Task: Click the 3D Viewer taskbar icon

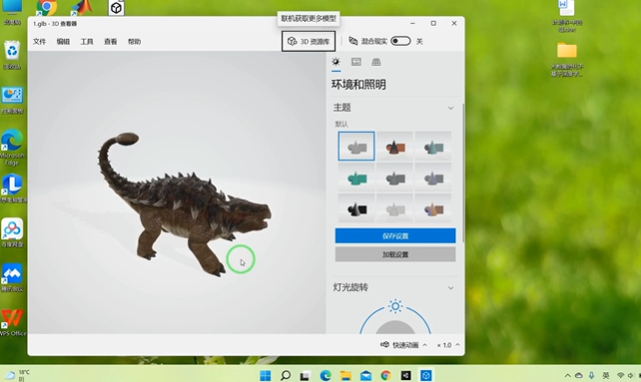Action: click(426, 375)
